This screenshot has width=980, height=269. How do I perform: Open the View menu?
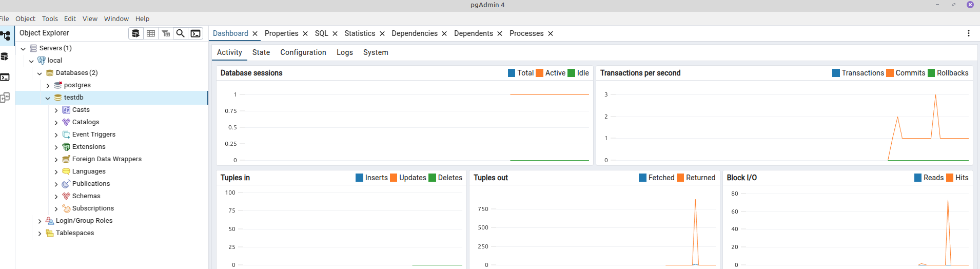pos(90,18)
